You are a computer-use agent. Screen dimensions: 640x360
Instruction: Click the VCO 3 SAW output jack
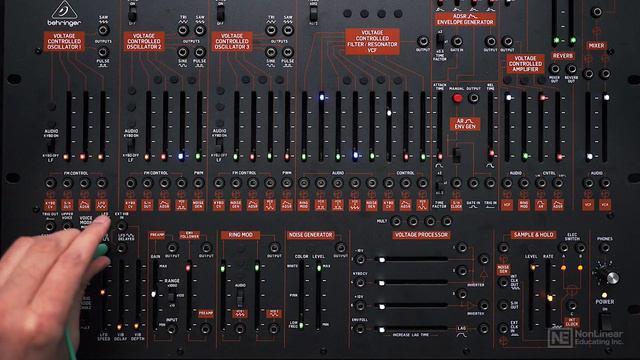pyautogui.click(x=288, y=30)
